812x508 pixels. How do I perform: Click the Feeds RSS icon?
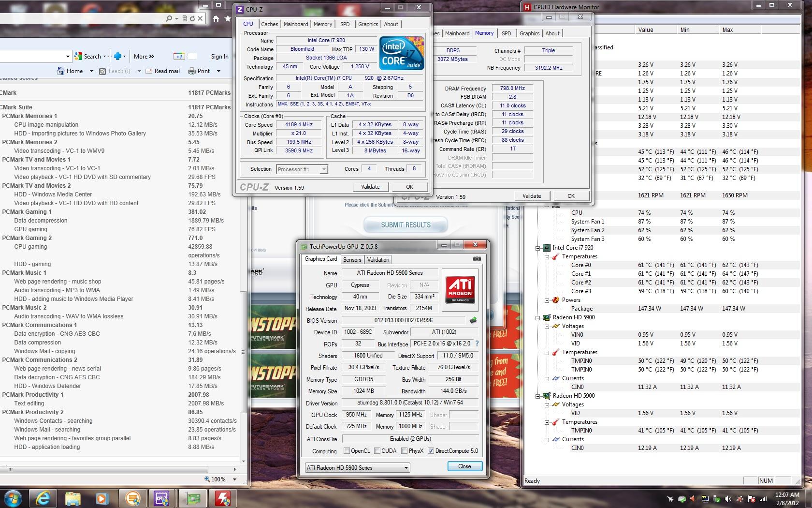102,71
